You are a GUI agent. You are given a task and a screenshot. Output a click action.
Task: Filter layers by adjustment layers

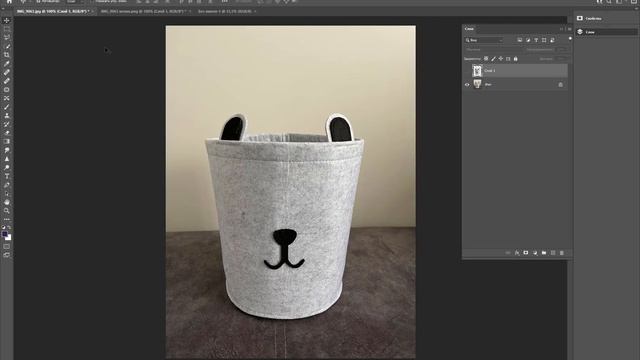coord(528,40)
